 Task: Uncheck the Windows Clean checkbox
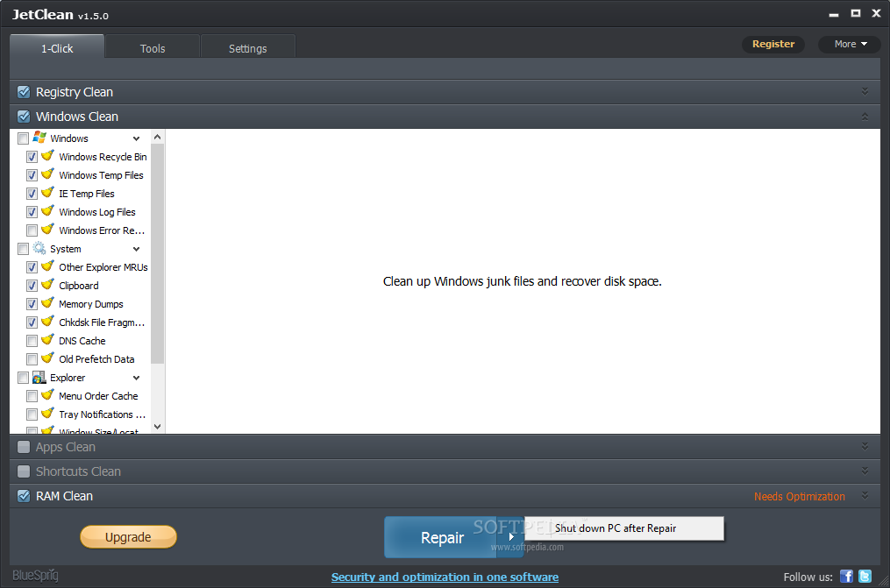coord(24,117)
